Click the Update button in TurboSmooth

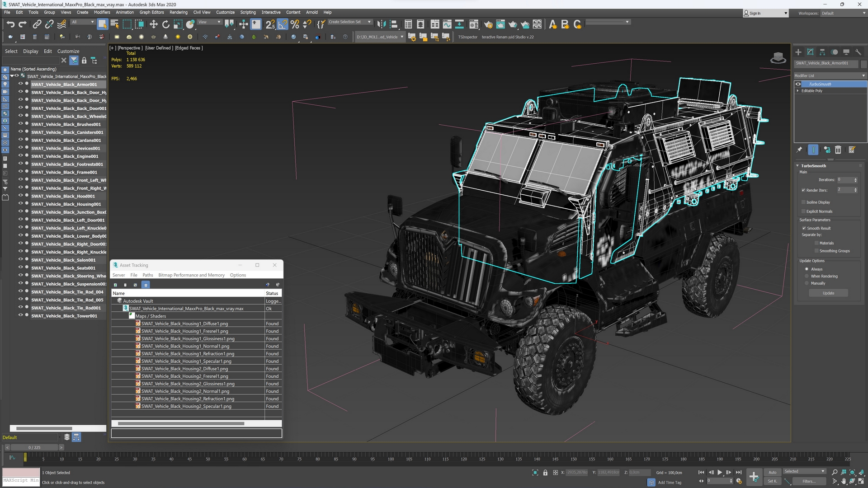tap(828, 293)
